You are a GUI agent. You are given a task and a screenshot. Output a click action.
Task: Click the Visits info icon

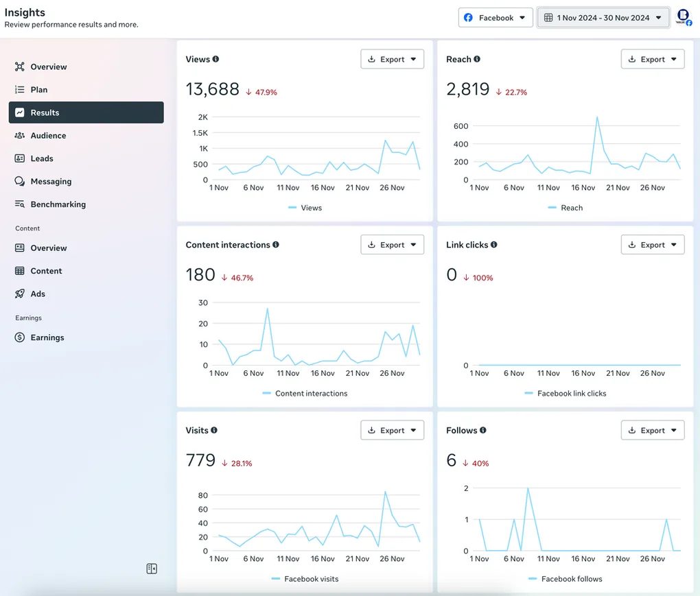pyautogui.click(x=214, y=430)
